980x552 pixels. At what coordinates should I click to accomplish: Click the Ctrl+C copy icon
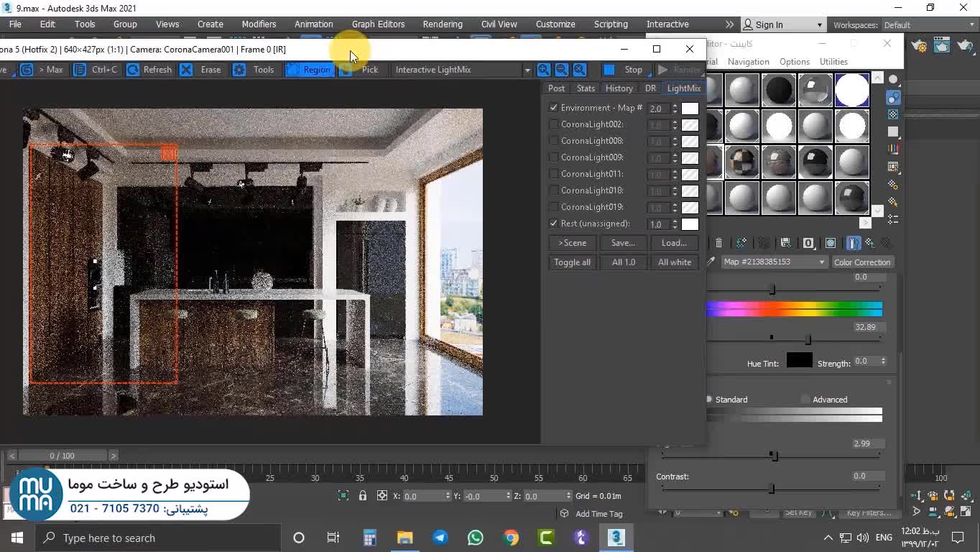pyautogui.click(x=80, y=70)
